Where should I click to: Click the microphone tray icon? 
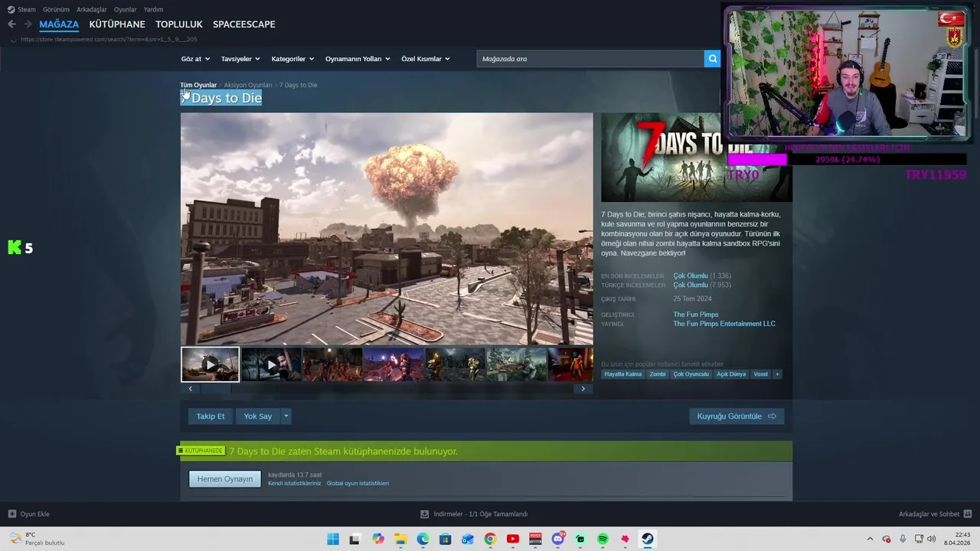pos(903,539)
